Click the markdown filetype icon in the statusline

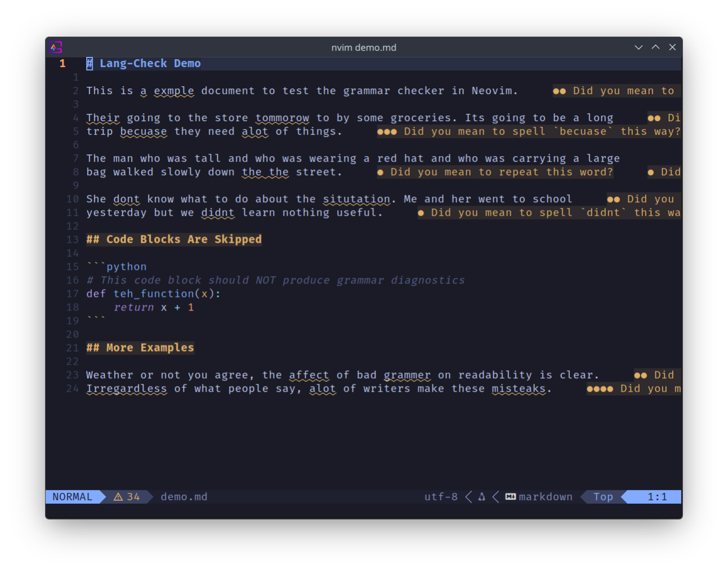[x=510, y=496]
